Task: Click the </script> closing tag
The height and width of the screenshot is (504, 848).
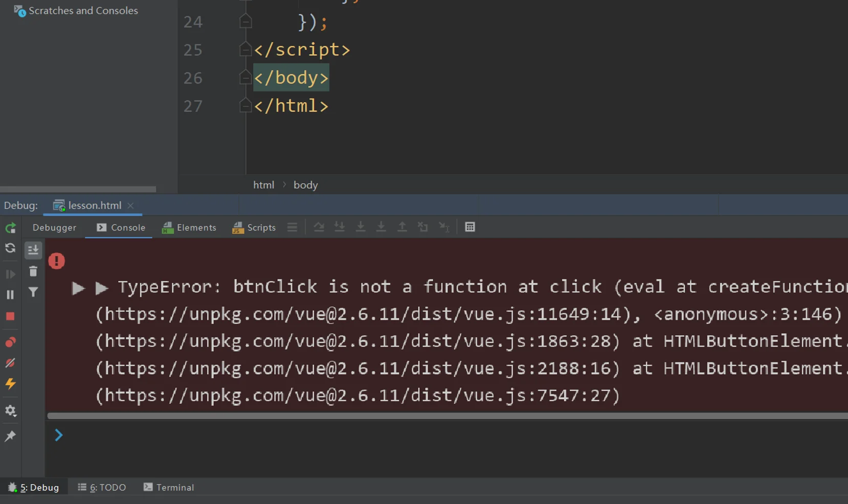Action: (x=302, y=50)
